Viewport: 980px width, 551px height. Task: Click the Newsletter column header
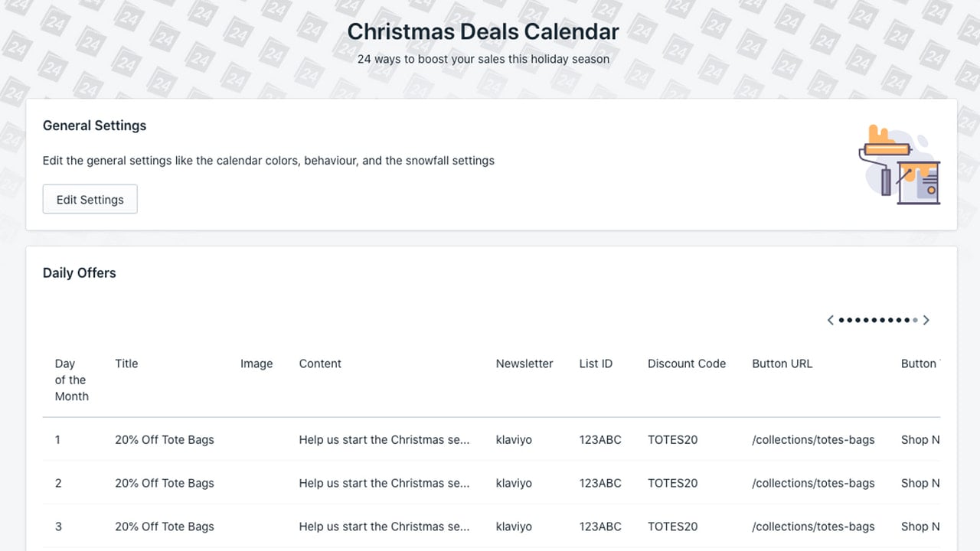(x=524, y=364)
